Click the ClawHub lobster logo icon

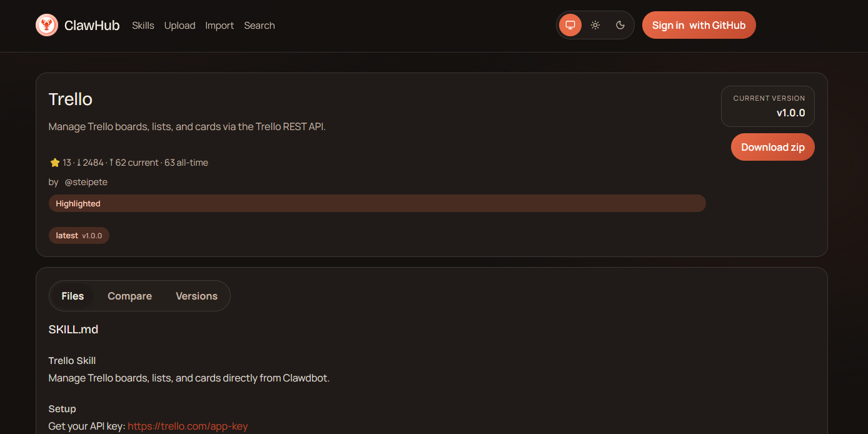(x=47, y=25)
